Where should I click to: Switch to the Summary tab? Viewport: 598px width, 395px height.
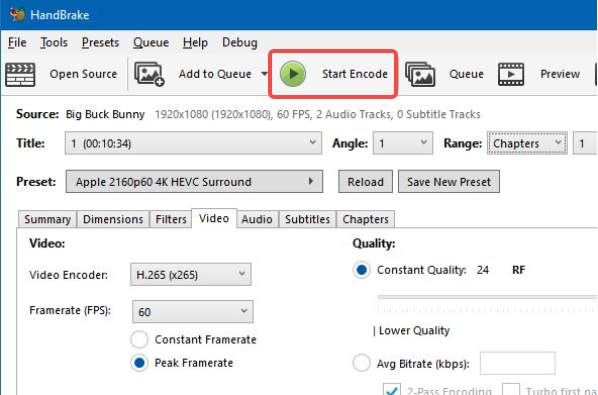coord(47,219)
